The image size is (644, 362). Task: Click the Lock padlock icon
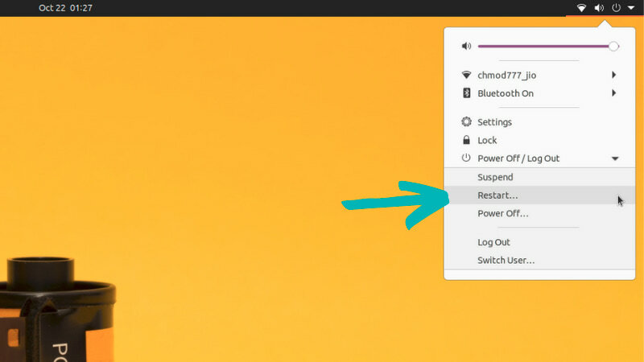tap(466, 140)
